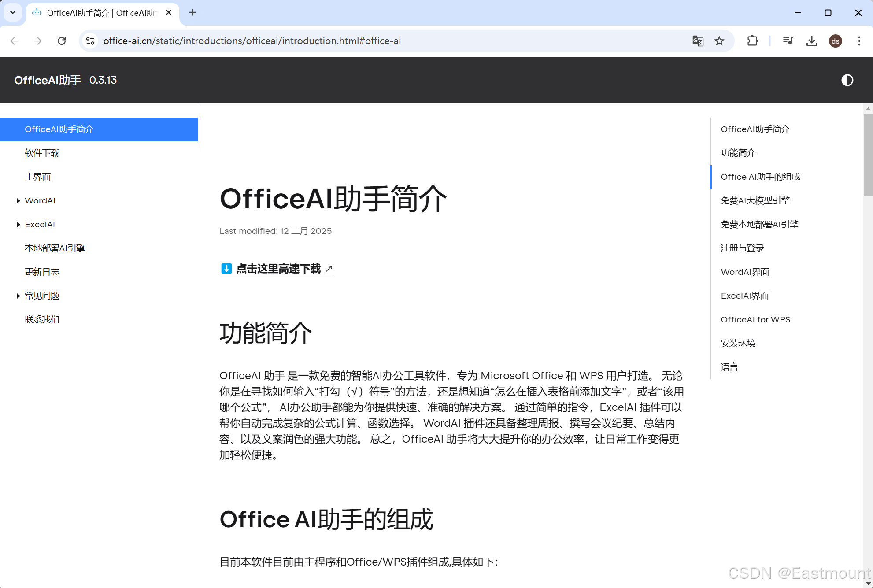
Task: View site information icon in address bar
Action: (x=90, y=41)
